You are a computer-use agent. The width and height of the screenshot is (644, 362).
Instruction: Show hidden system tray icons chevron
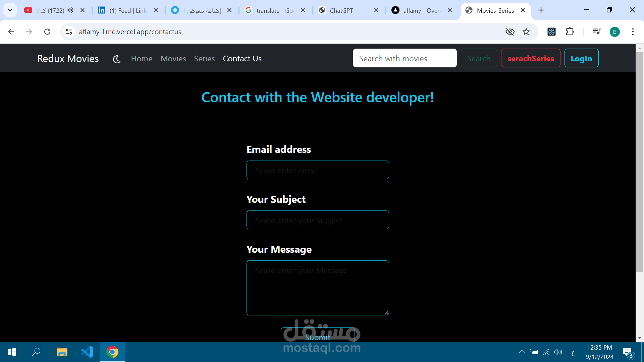pos(522,352)
